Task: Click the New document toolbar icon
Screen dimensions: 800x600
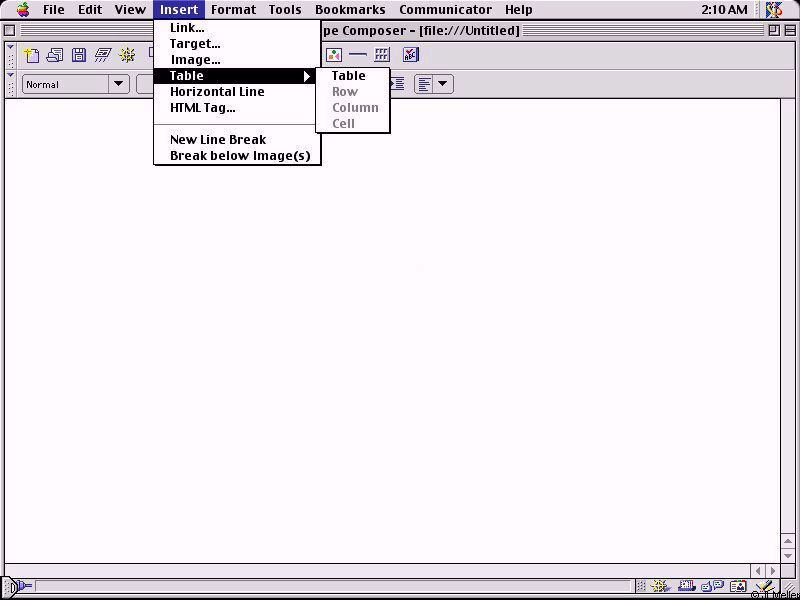Action: tap(32, 55)
